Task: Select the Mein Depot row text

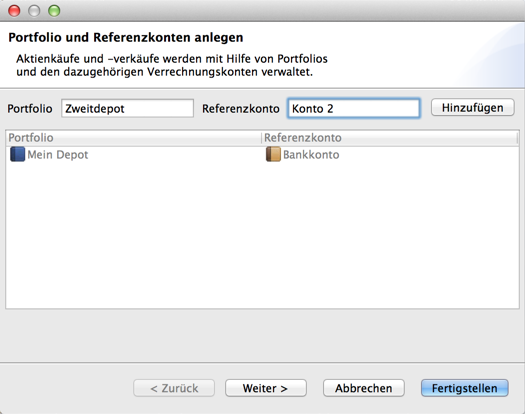Action: pyautogui.click(x=58, y=155)
